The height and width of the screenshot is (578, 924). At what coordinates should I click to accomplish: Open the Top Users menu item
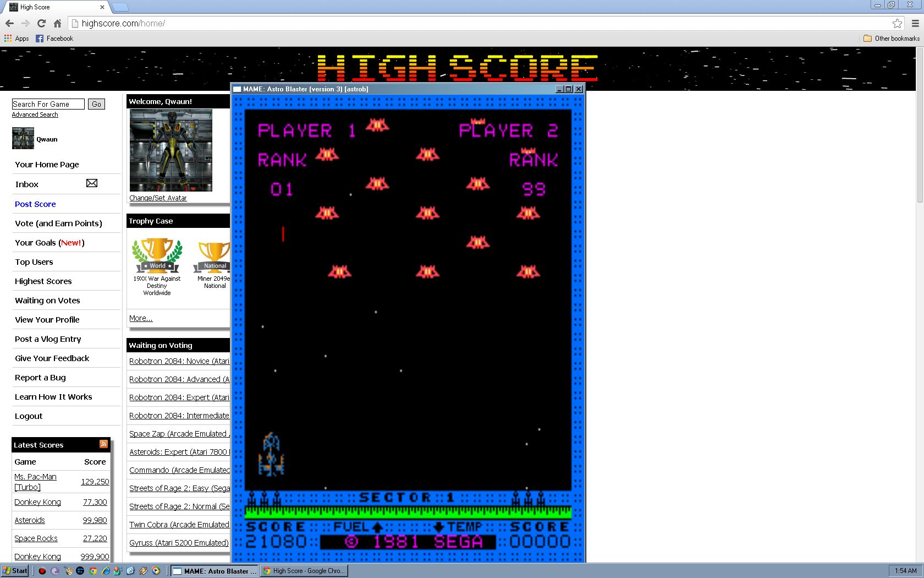[34, 262]
